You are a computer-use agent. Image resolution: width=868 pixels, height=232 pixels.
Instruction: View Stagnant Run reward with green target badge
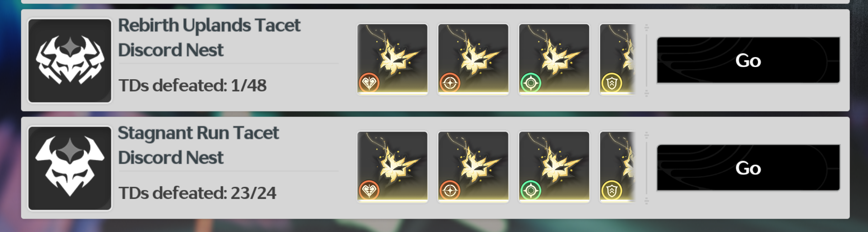point(554,167)
